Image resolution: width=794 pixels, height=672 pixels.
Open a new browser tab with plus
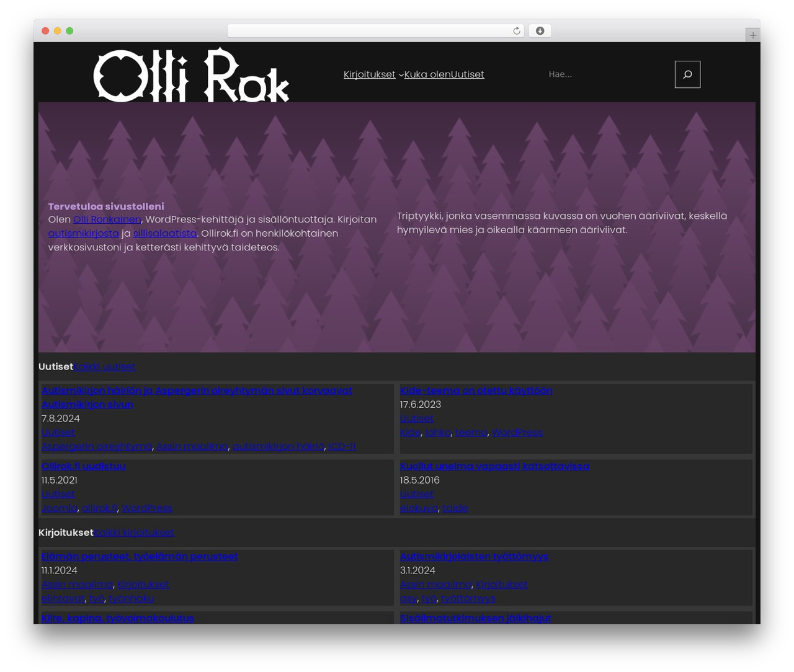[752, 35]
